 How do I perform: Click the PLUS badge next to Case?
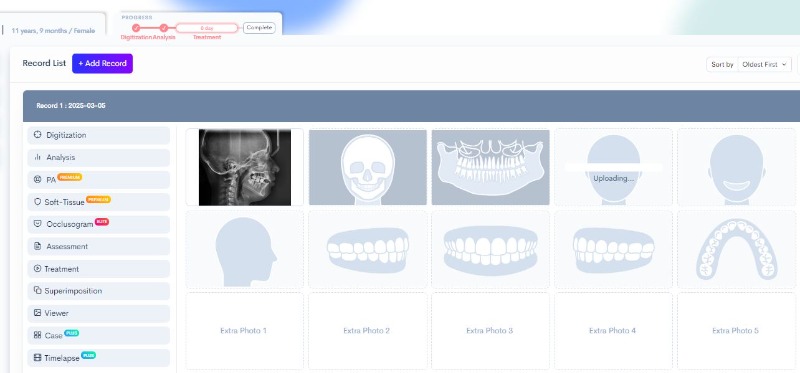click(72, 333)
